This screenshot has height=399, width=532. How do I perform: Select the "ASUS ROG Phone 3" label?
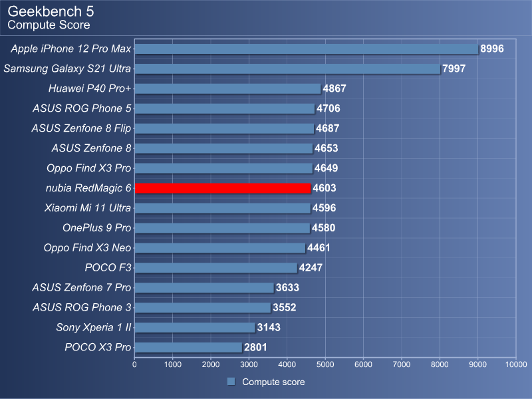82,307
